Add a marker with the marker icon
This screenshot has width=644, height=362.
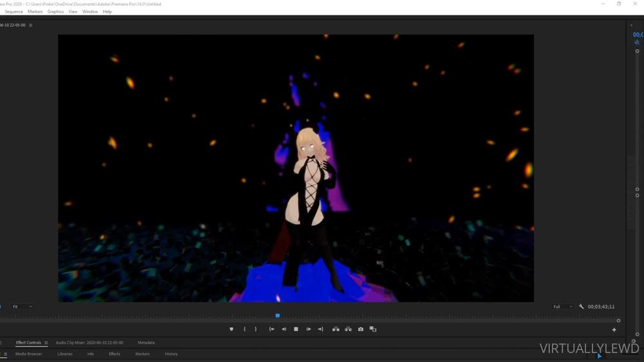click(231, 329)
